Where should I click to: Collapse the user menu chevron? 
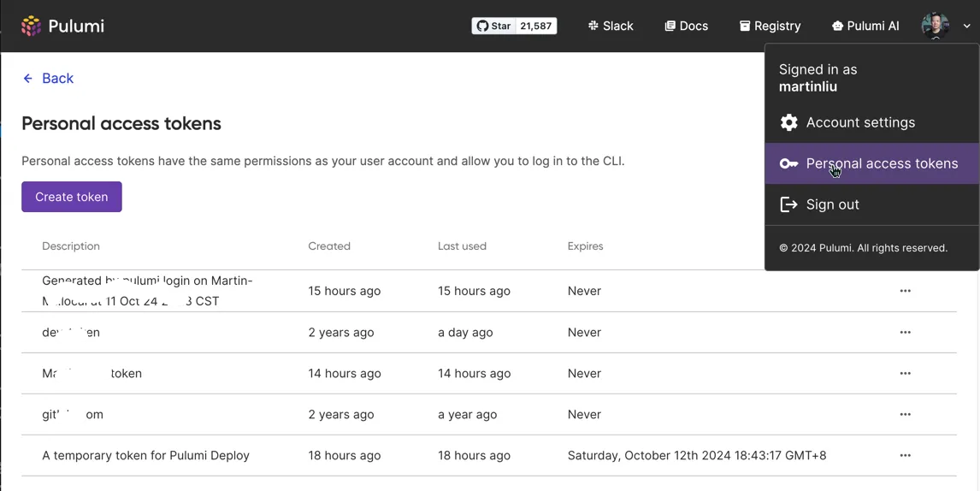[x=966, y=26]
